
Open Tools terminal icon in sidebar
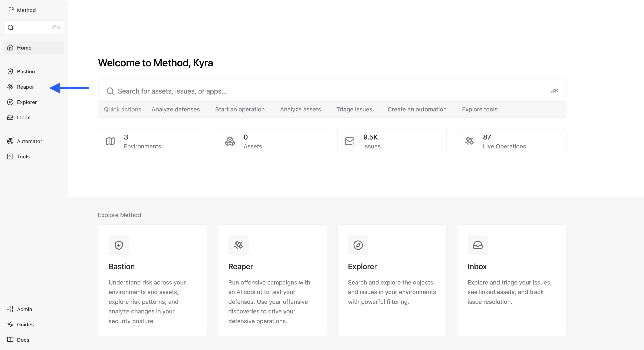tap(10, 157)
